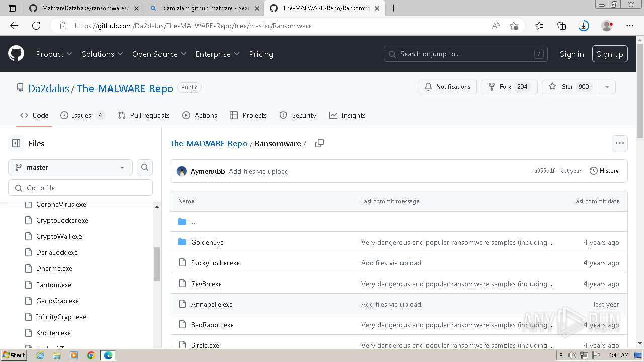Viewport: 644px width, 362px height.
Task: Click the browser address bar URL
Action: click(x=193, y=26)
